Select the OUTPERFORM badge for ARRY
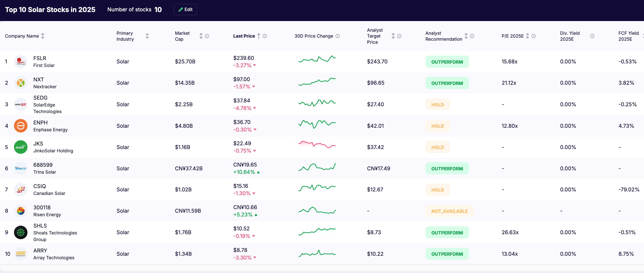Image resolution: width=644 pixels, height=273 pixels. pos(447,254)
